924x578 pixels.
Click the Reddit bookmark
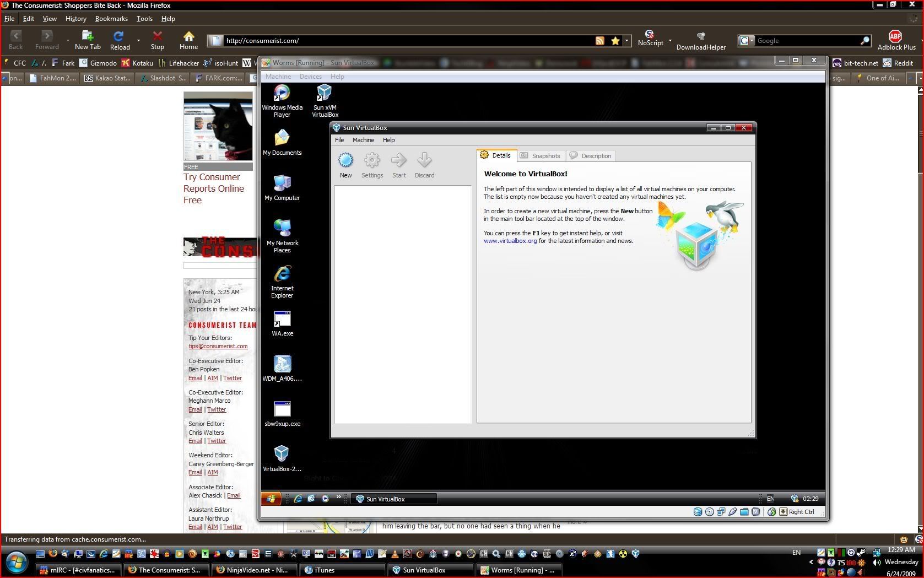coord(898,63)
